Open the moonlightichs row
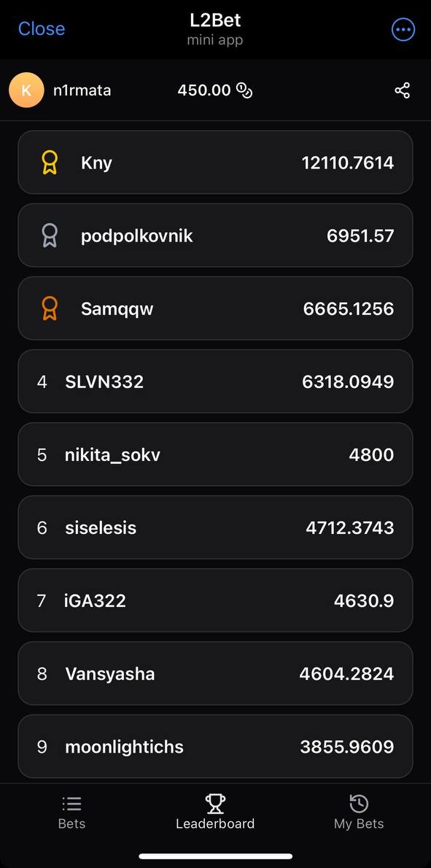The height and width of the screenshot is (868, 431). [215, 747]
